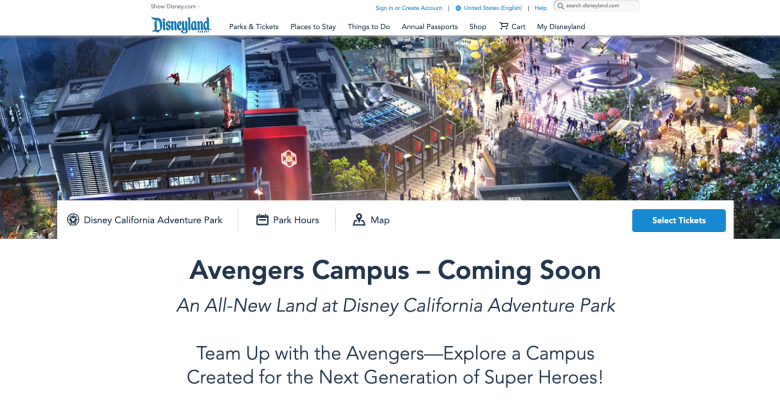Open the Places to Stay menu
The width and height of the screenshot is (780, 410).
[x=313, y=27]
